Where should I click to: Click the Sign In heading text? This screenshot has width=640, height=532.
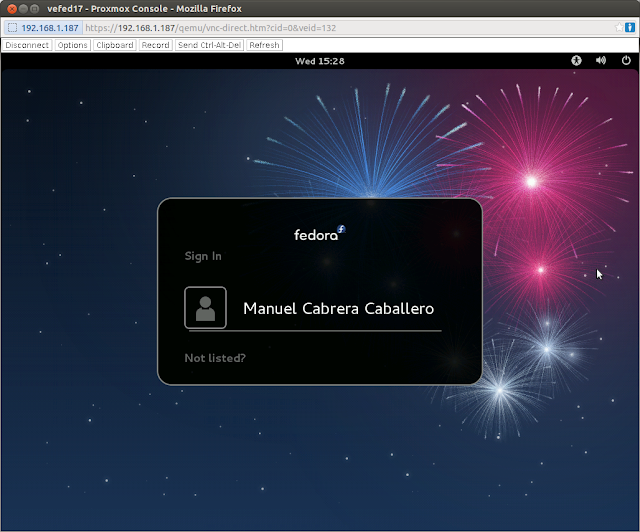coord(203,256)
